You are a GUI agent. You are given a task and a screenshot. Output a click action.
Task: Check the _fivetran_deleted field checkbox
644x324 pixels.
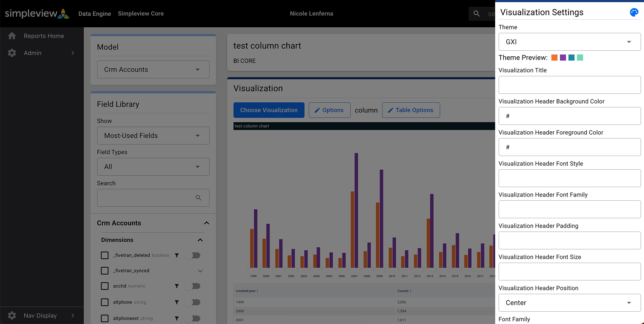point(104,255)
